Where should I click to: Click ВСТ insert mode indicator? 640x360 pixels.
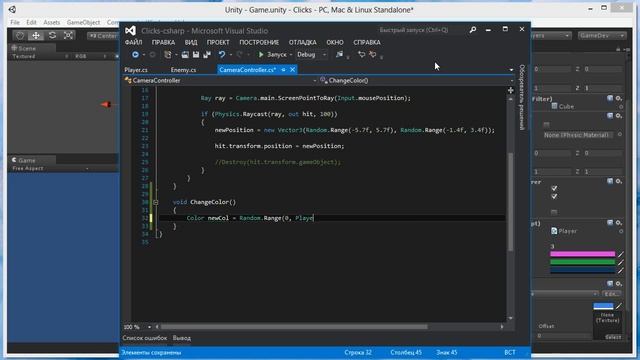[510, 352]
